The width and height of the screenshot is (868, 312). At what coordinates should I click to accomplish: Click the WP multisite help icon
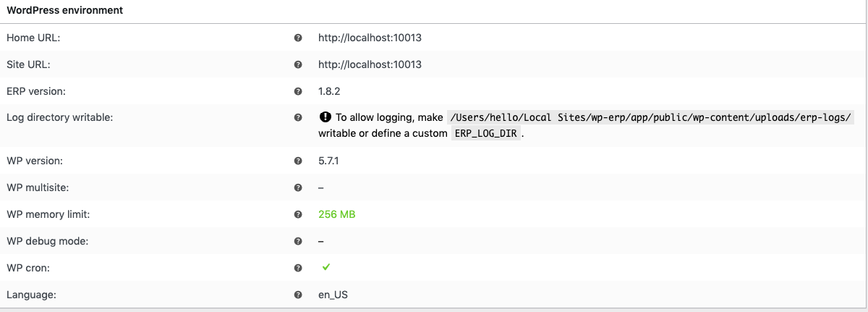(298, 187)
